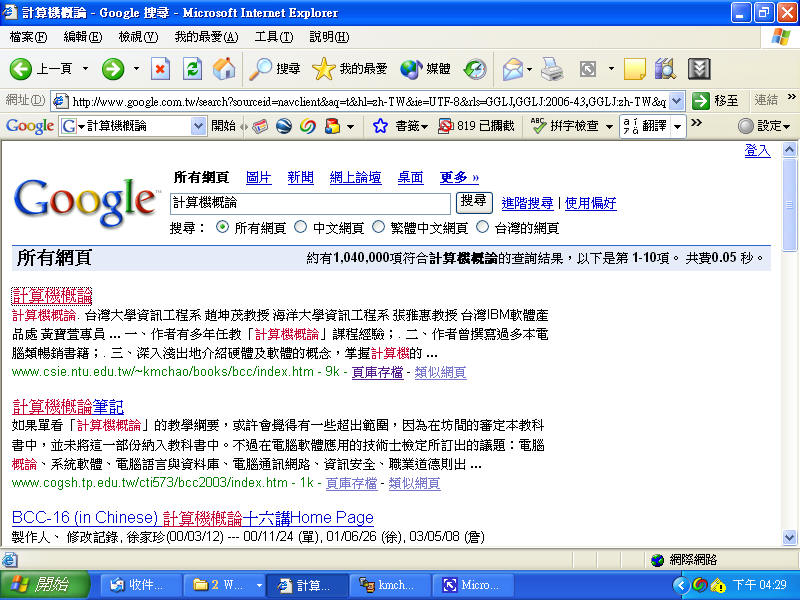800x600 pixels.
Task: Click the dark double-arrow toolbar icon
Action: (699, 69)
